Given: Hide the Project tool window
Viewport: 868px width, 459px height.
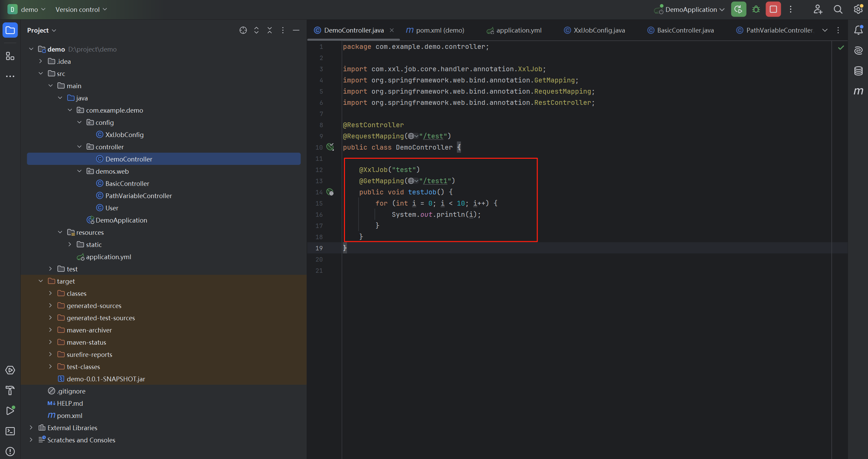Looking at the screenshot, I should tap(296, 30).
